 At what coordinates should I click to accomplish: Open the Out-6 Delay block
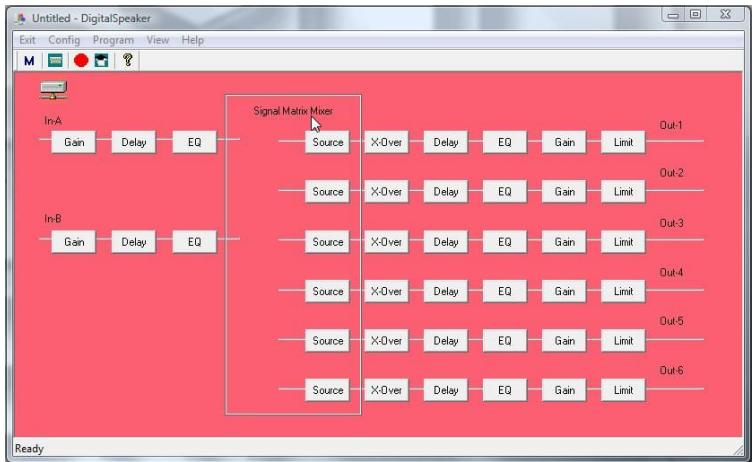[x=446, y=390]
